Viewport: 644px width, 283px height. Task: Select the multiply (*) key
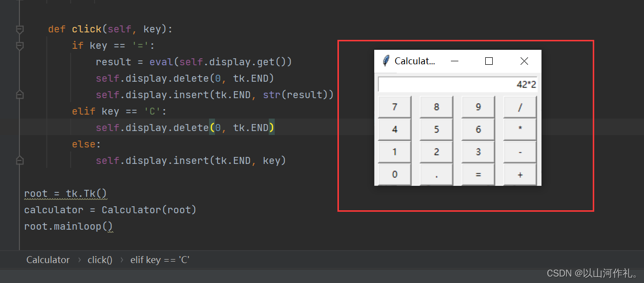coord(520,129)
